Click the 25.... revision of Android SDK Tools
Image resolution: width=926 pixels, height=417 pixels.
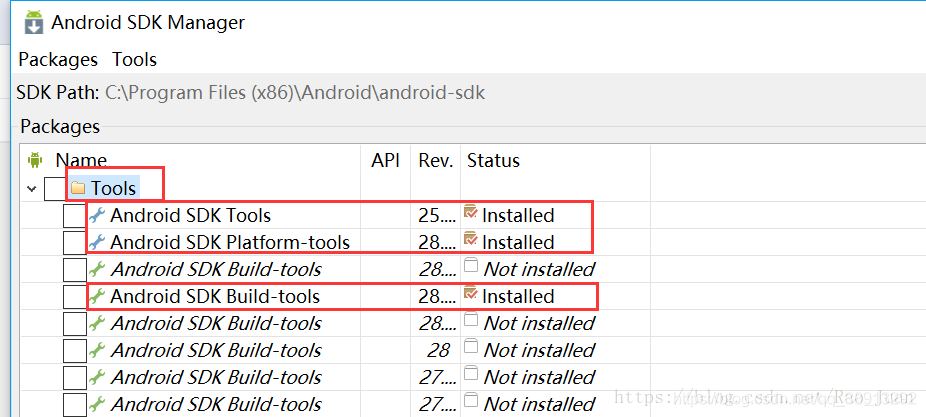437,216
